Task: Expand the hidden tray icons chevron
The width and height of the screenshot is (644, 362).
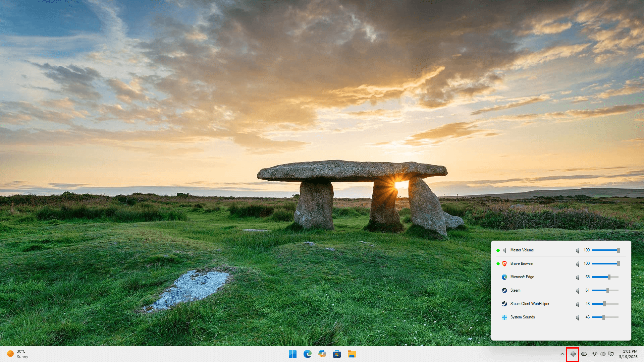Action: (562, 354)
